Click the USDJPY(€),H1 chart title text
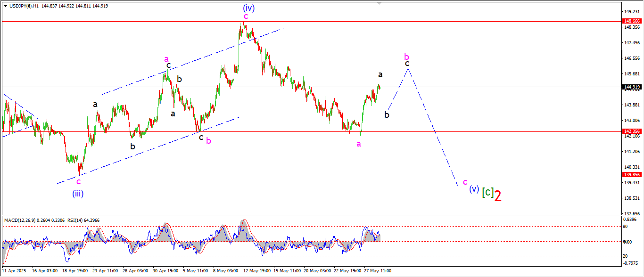644x277 pixels. click(x=24, y=6)
